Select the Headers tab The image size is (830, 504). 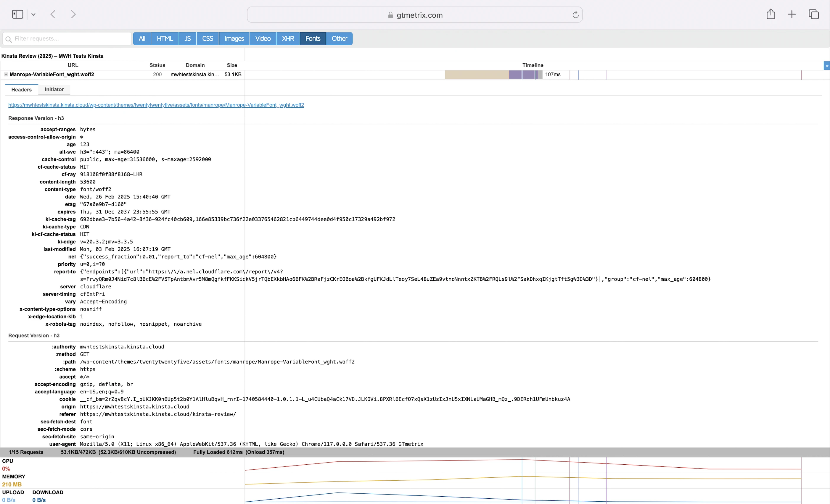tap(21, 90)
